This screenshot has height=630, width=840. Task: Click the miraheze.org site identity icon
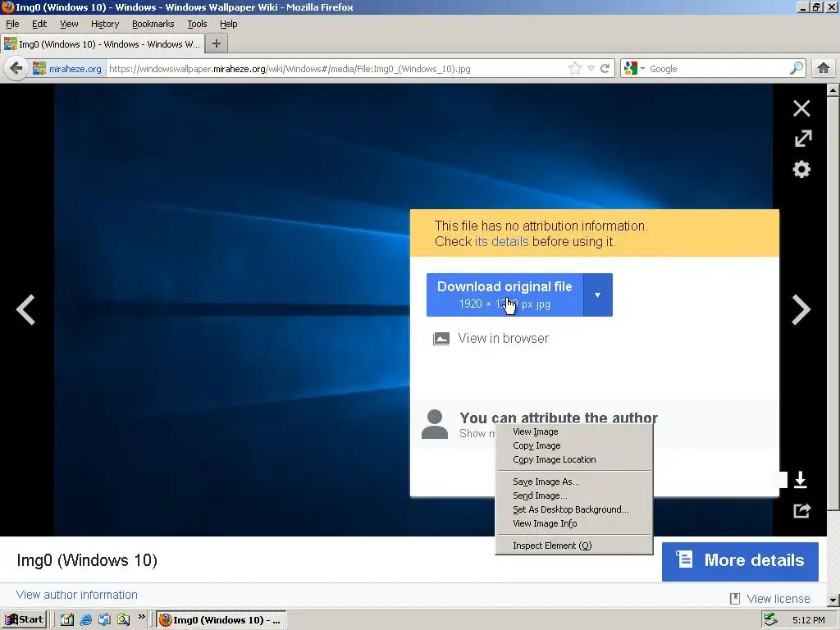[x=39, y=69]
